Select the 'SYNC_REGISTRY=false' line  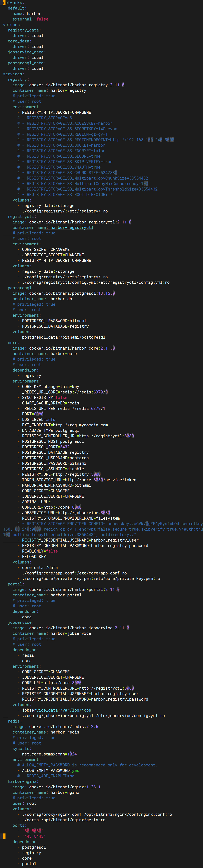point(42,398)
